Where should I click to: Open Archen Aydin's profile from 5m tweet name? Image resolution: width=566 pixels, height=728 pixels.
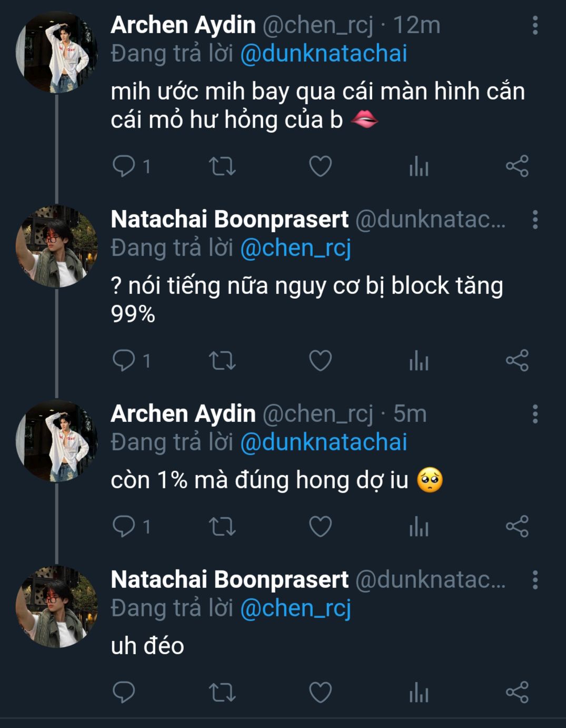pos(183,414)
